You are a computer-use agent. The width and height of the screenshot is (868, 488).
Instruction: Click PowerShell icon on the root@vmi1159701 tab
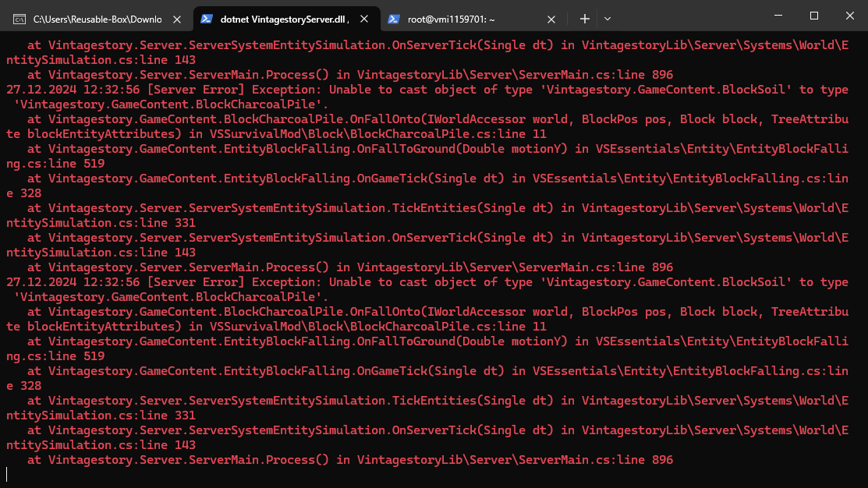tap(394, 19)
